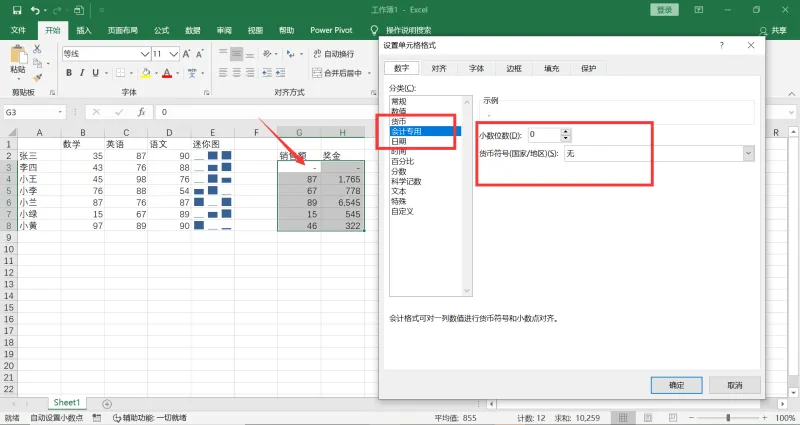The image size is (800, 425).
Task: Select 科学记数 in category list
Action: point(406,182)
